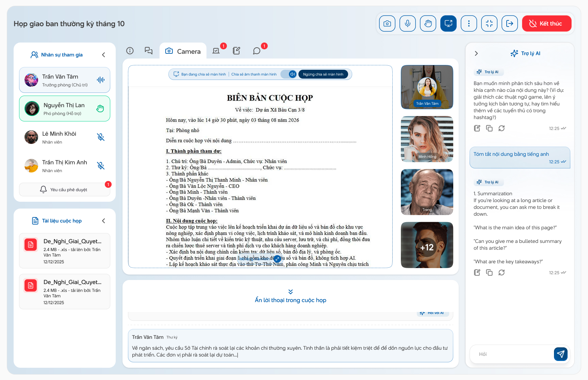Send the message to AI assistant
588x380 pixels.
pyautogui.click(x=561, y=354)
